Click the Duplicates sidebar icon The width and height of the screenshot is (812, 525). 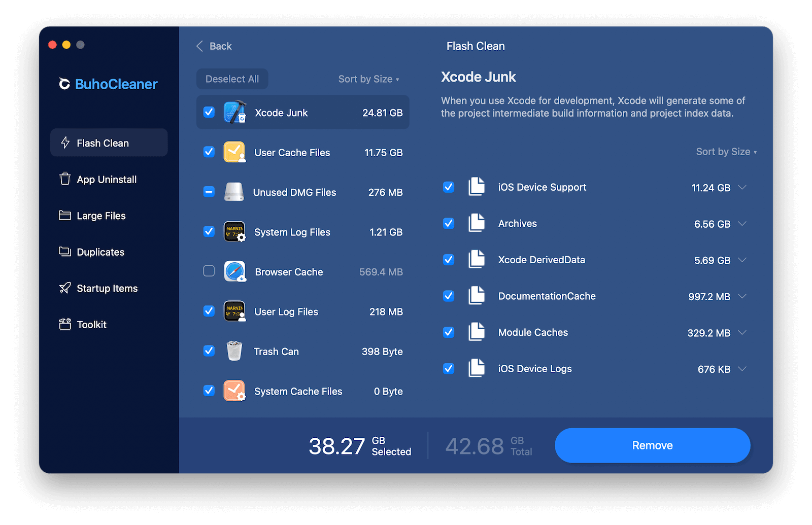pyautogui.click(x=65, y=252)
